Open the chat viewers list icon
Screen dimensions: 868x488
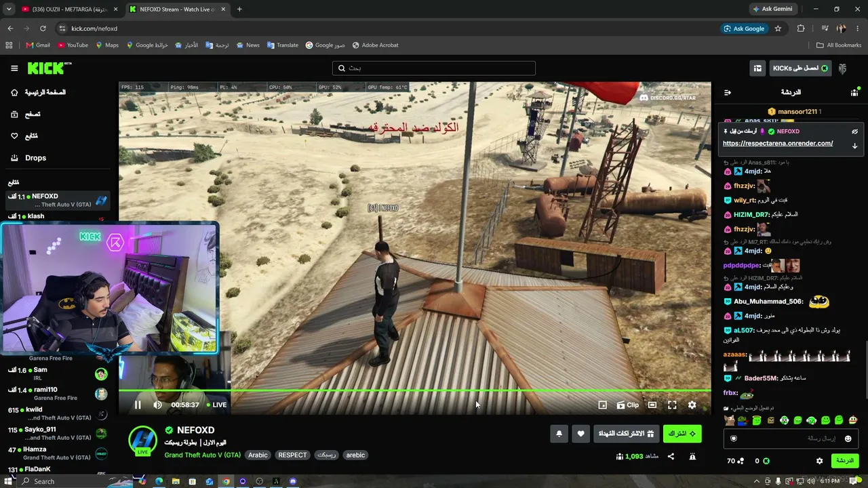pyautogui.click(x=854, y=92)
